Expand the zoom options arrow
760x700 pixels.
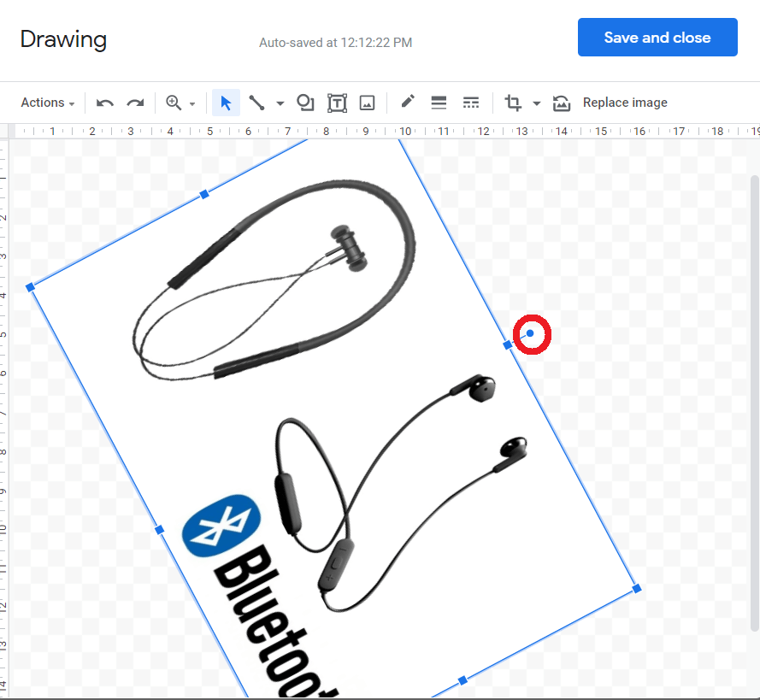[x=192, y=103]
